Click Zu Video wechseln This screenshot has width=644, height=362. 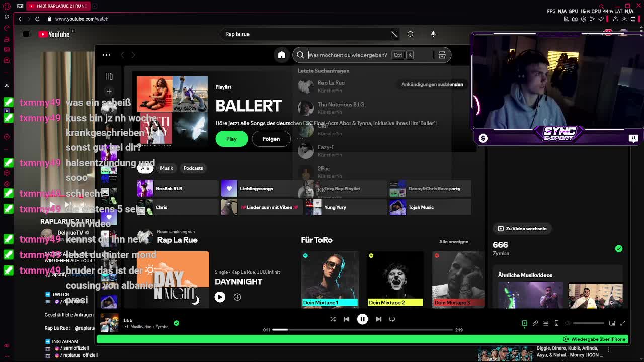click(x=522, y=228)
